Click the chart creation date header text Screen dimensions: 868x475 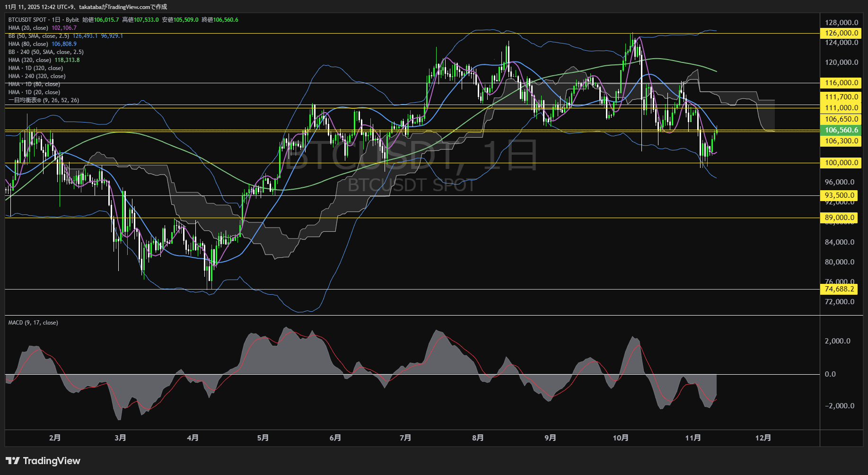tap(86, 7)
